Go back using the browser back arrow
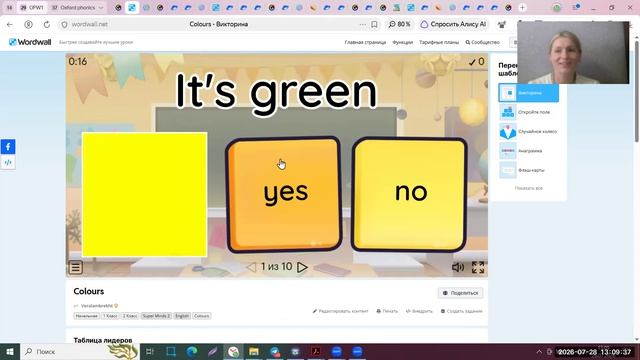The image size is (640, 360). click(10, 24)
